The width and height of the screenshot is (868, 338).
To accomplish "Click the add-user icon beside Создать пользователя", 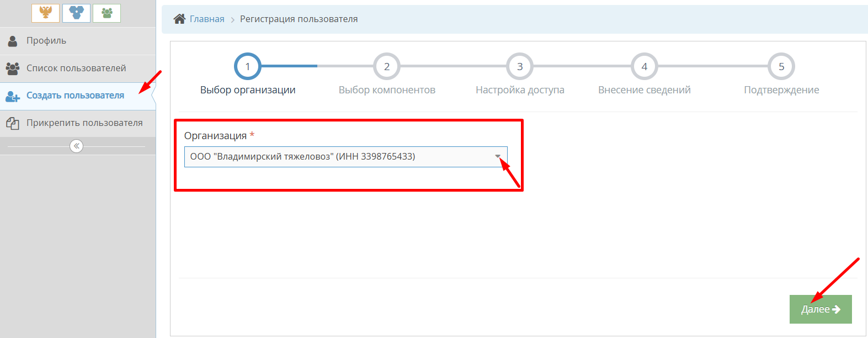I will [x=13, y=96].
